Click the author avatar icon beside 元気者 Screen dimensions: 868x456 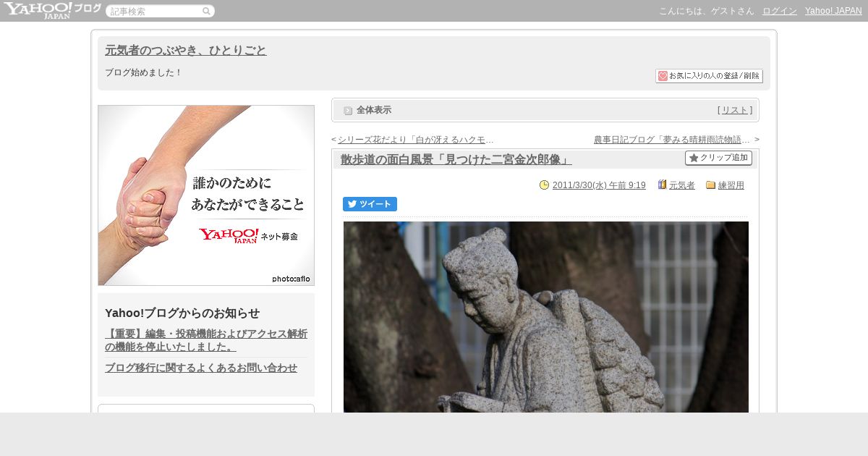coord(662,185)
